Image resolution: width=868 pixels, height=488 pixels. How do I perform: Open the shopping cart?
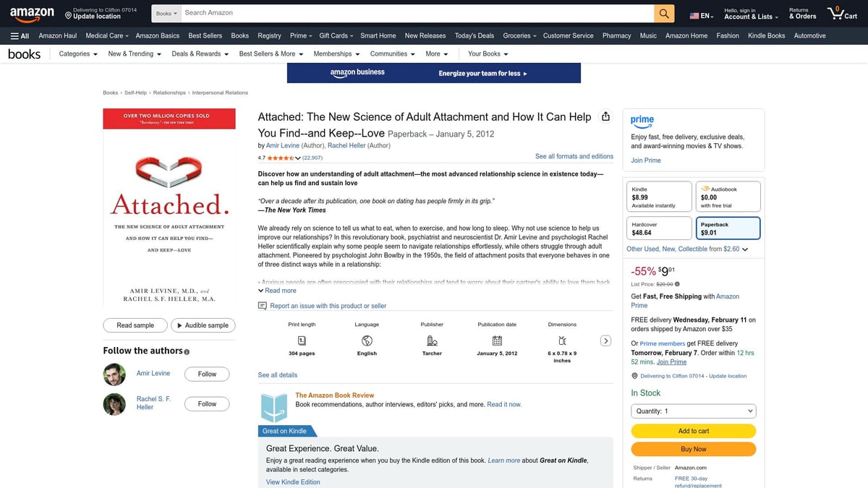841,12
